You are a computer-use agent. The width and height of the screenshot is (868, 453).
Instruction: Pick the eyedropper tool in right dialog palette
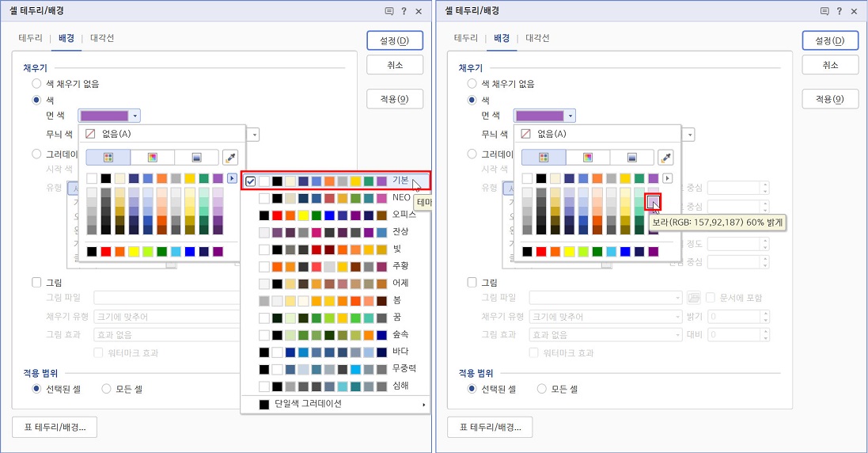(666, 158)
